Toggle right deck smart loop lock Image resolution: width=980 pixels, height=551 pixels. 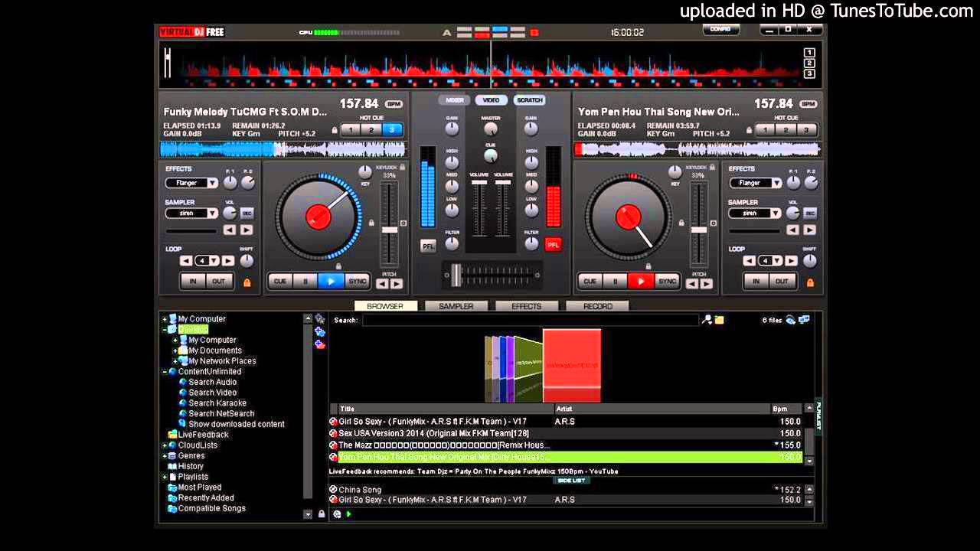pyautogui.click(x=810, y=282)
